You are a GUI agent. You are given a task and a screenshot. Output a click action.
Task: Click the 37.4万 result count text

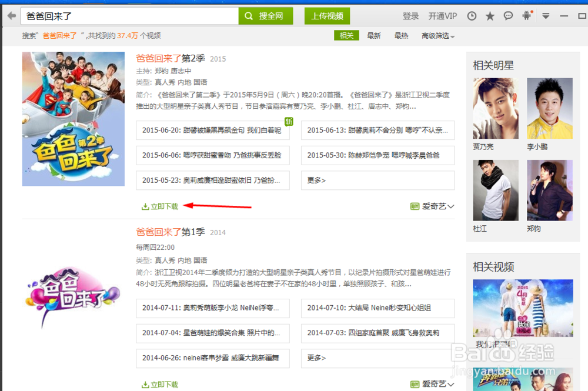tap(128, 36)
